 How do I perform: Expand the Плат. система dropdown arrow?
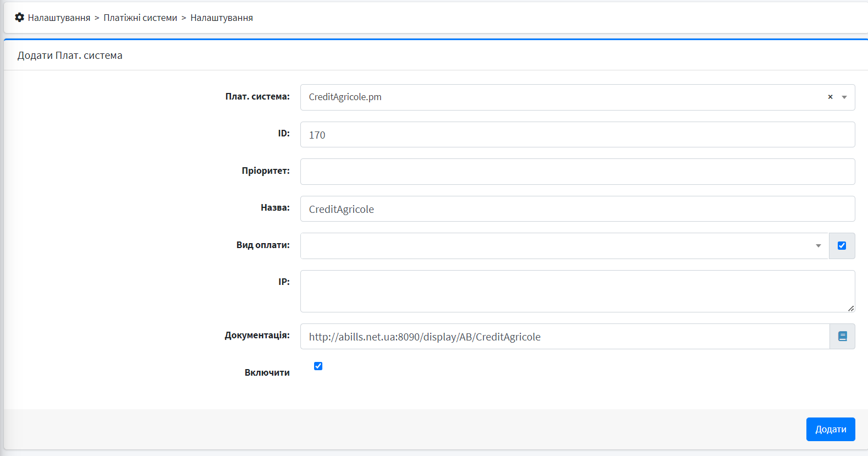click(x=844, y=97)
